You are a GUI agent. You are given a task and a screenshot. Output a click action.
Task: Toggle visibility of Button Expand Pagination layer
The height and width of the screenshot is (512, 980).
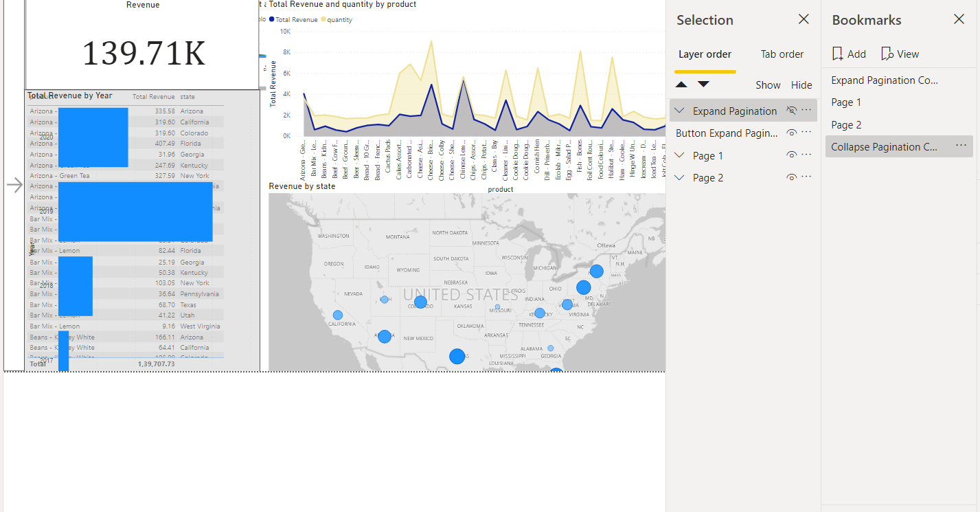click(791, 133)
